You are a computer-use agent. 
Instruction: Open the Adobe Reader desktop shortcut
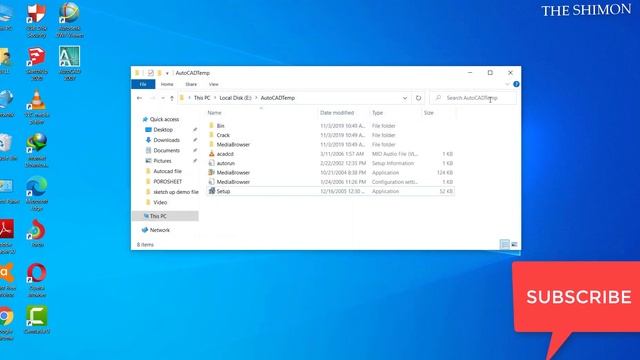(x=7, y=237)
